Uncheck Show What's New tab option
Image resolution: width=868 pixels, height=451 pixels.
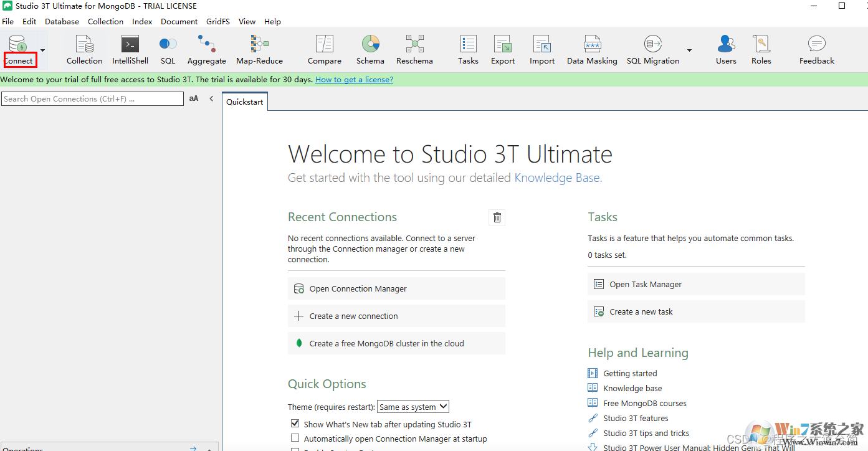[295, 424]
